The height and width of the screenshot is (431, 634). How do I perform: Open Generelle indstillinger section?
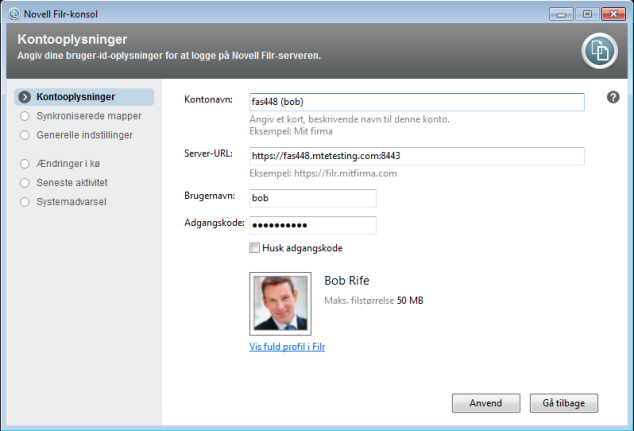76,135
